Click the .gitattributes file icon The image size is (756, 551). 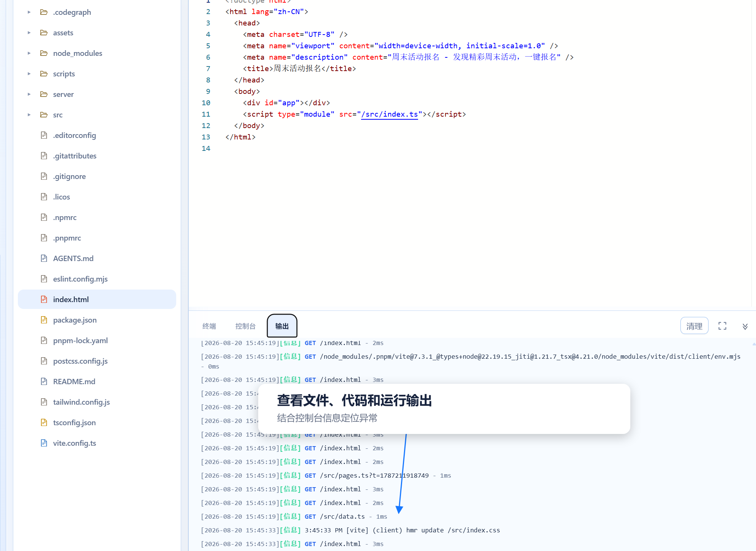coord(44,156)
